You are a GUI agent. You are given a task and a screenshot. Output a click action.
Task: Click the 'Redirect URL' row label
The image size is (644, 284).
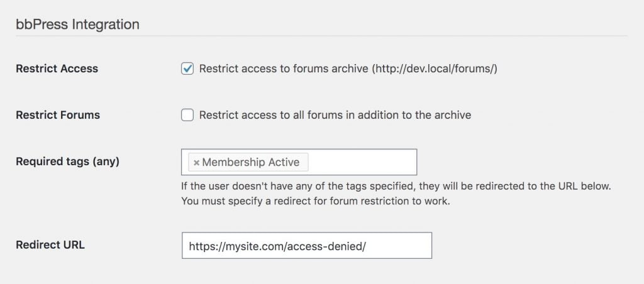50,245
